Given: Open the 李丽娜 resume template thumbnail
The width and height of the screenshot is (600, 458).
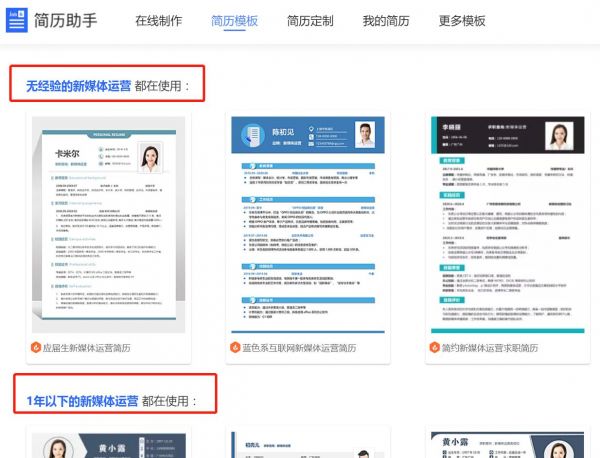Looking at the screenshot, I should pyautogui.click(x=506, y=224).
